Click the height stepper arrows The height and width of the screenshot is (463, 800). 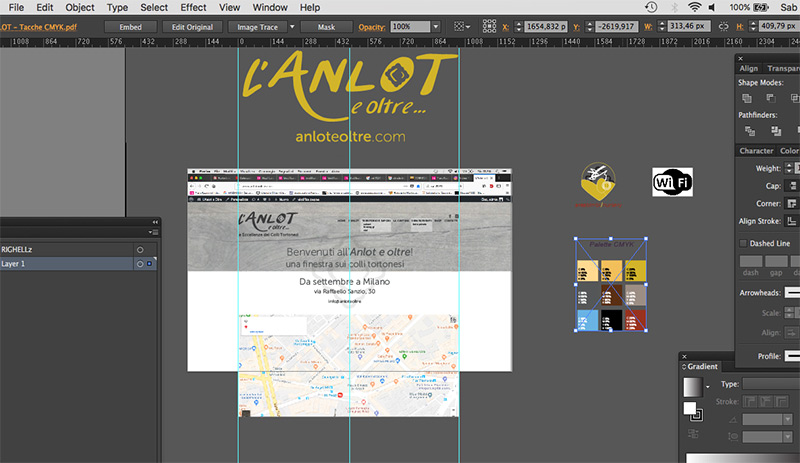753,27
